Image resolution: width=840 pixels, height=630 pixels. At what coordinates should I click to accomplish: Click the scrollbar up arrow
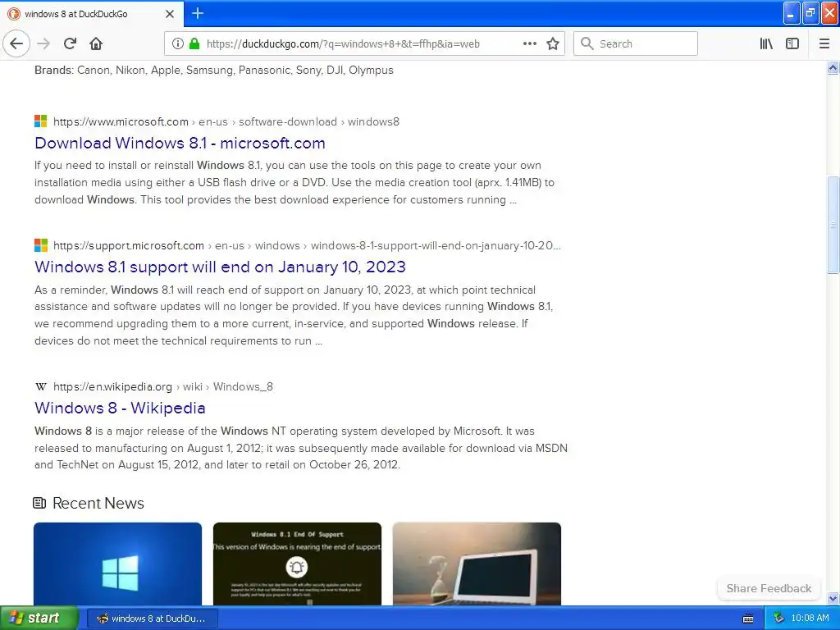[833, 67]
